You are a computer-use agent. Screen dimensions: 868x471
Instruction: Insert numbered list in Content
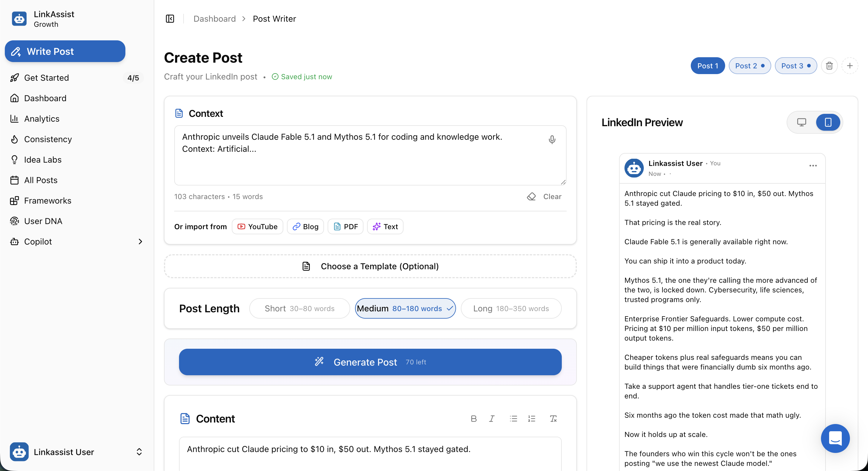coord(531,419)
